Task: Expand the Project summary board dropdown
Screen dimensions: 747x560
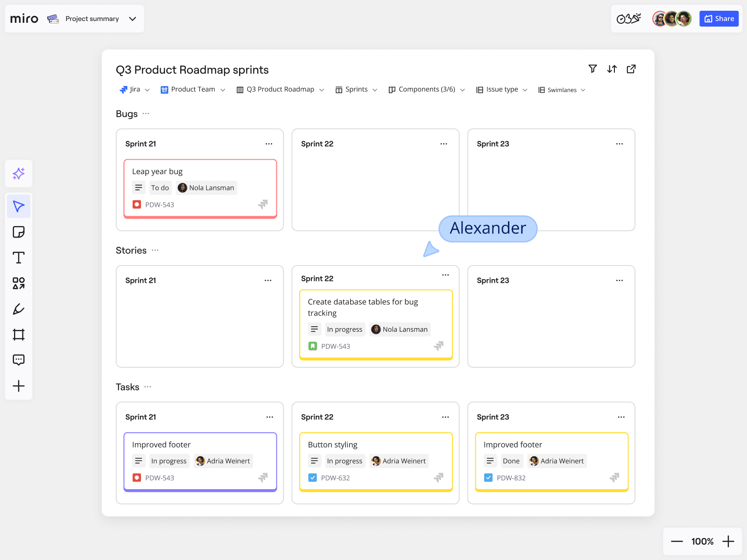Action: (x=133, y=19)
